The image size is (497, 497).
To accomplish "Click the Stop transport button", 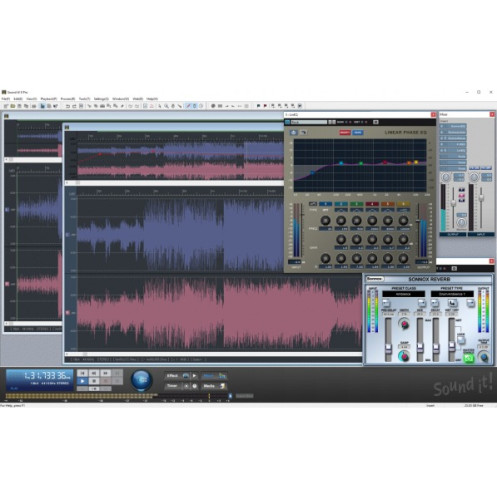I will click(94, 381).
